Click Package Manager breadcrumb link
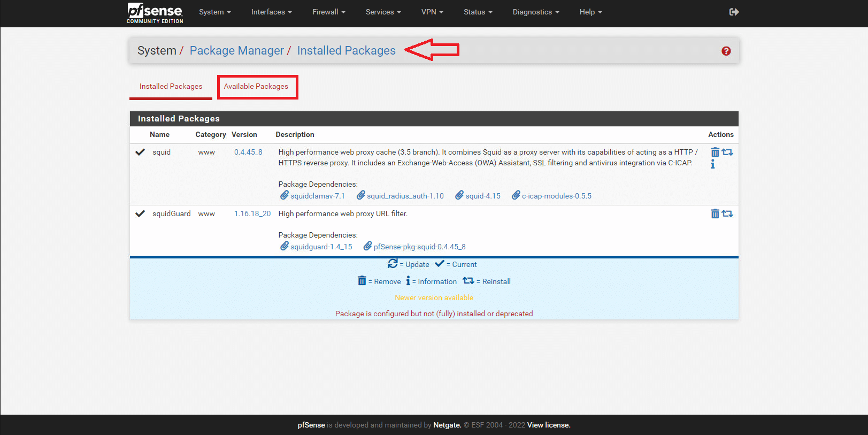868x435 pixels. click(237, 50)
